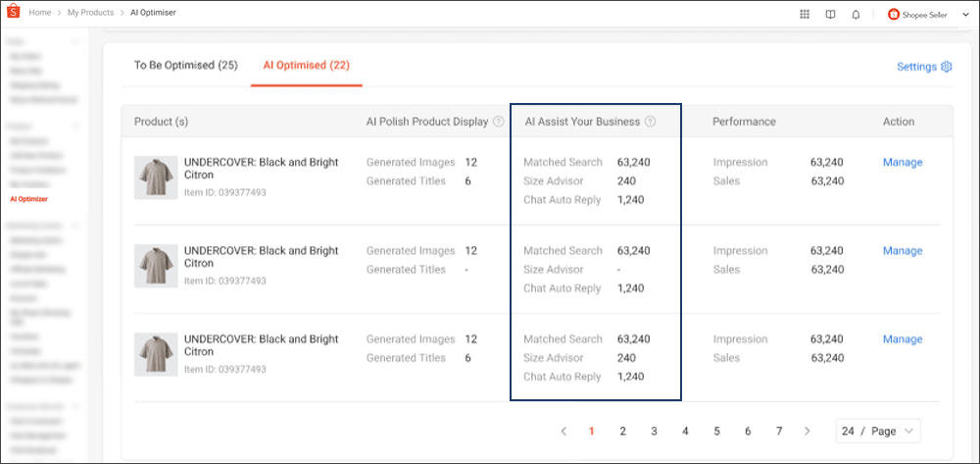Open the notifications bell icon

pyautogui.click(x=856, y=14)
